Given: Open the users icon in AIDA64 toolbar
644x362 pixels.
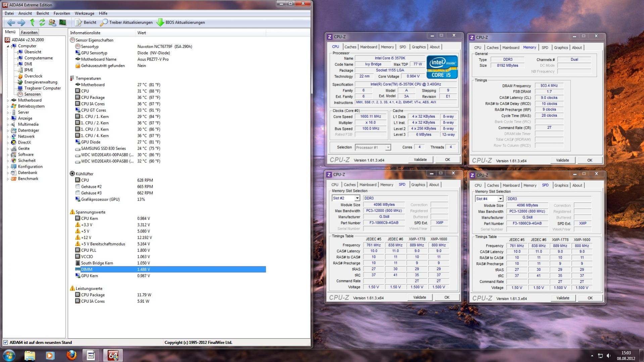Looking at the screenshot, I should [x=52, y=22].
